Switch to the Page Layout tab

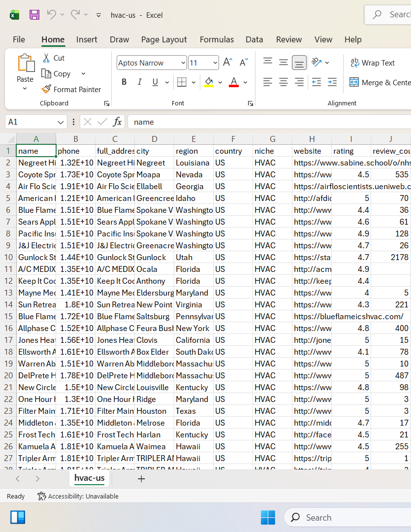[x=164, y=39]
